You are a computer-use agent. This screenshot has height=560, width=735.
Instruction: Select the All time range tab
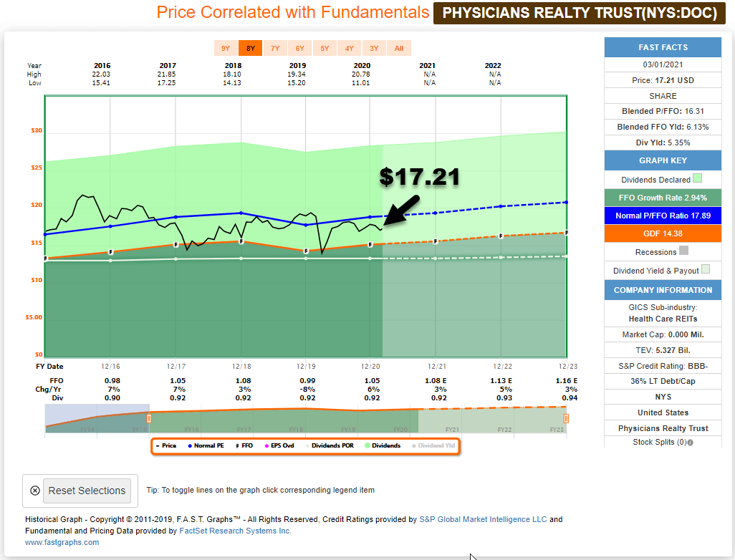pyautogui.click(x=399, y=48)
